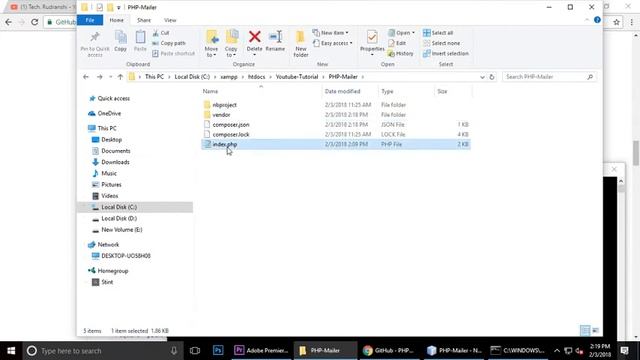Open Network in navigation pane
640x360 pixels.
click(x=108, y=244)
